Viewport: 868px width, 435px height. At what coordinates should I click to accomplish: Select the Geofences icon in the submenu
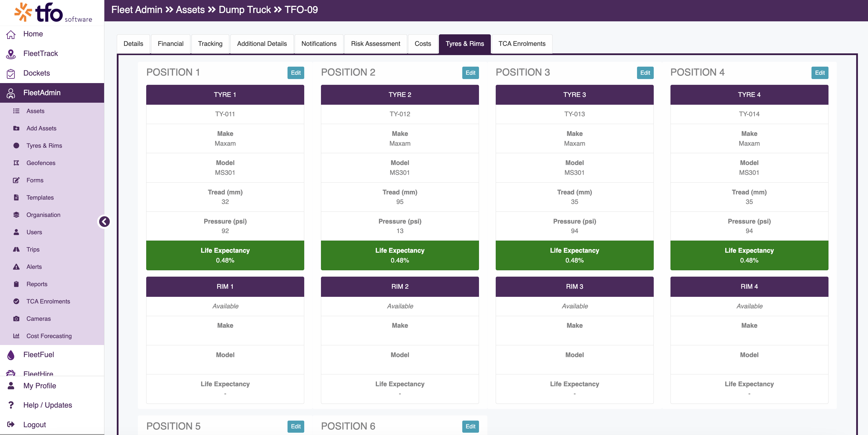(16, 163)
